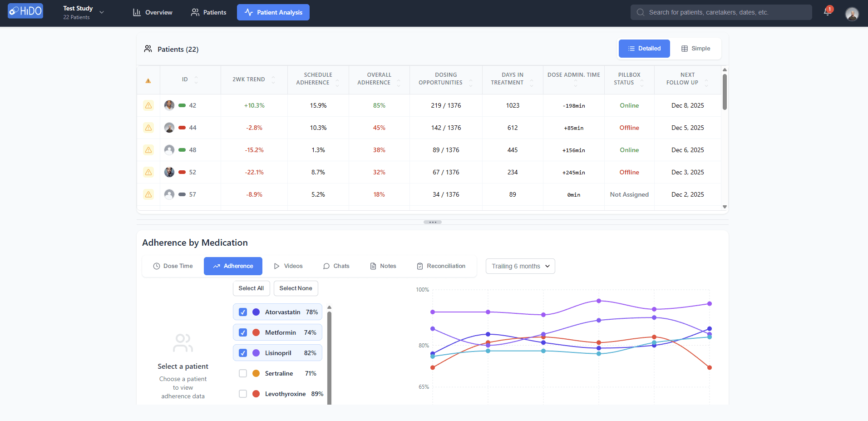The image size is (868, 421).
Task: Switch table view to Simple
Action: click(695, 48)
